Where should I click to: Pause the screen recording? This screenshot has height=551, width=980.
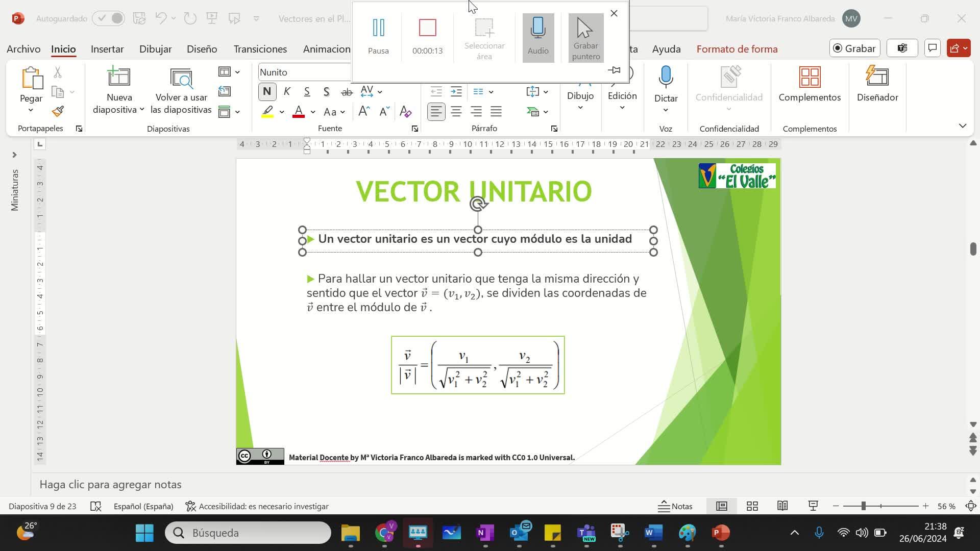point(378,28)
